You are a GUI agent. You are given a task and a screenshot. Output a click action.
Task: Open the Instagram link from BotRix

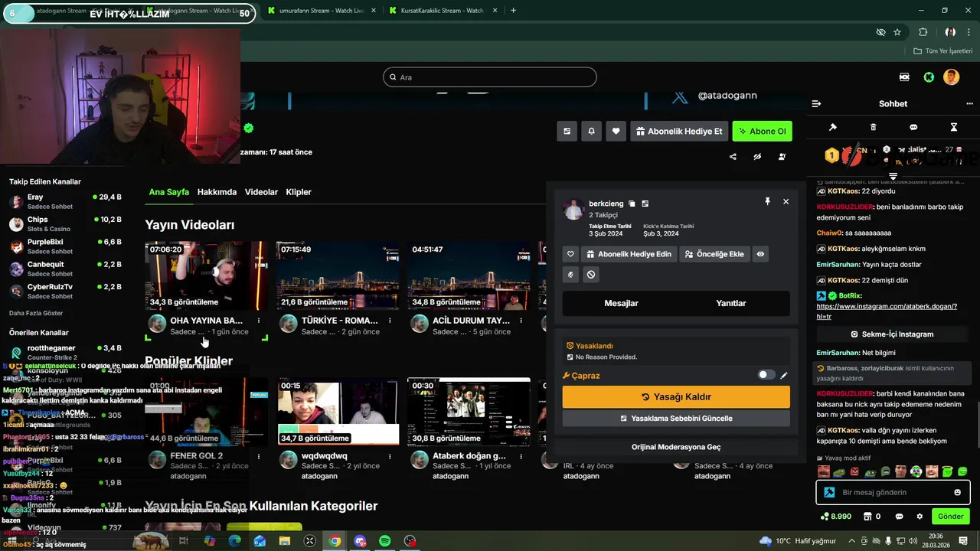tap(887, 311)
